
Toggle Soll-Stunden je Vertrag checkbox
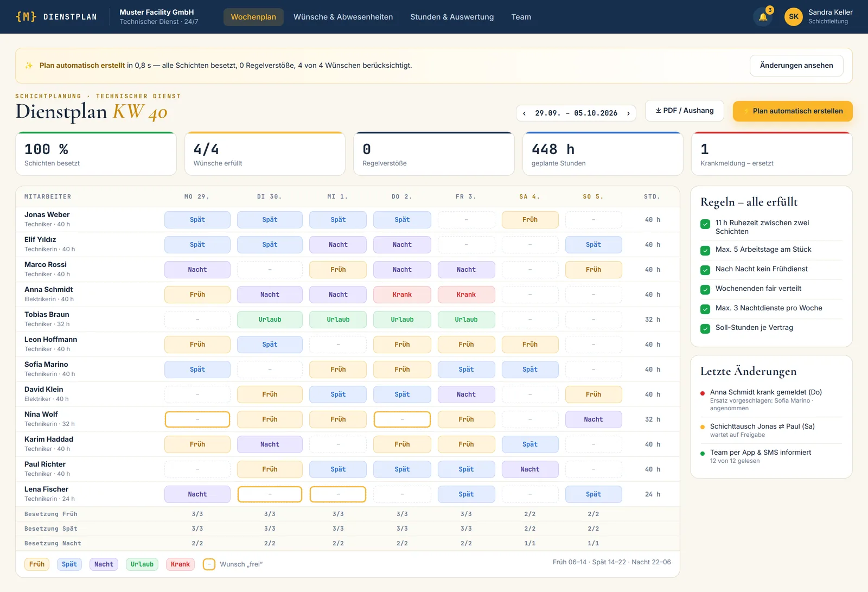(705, 328)
